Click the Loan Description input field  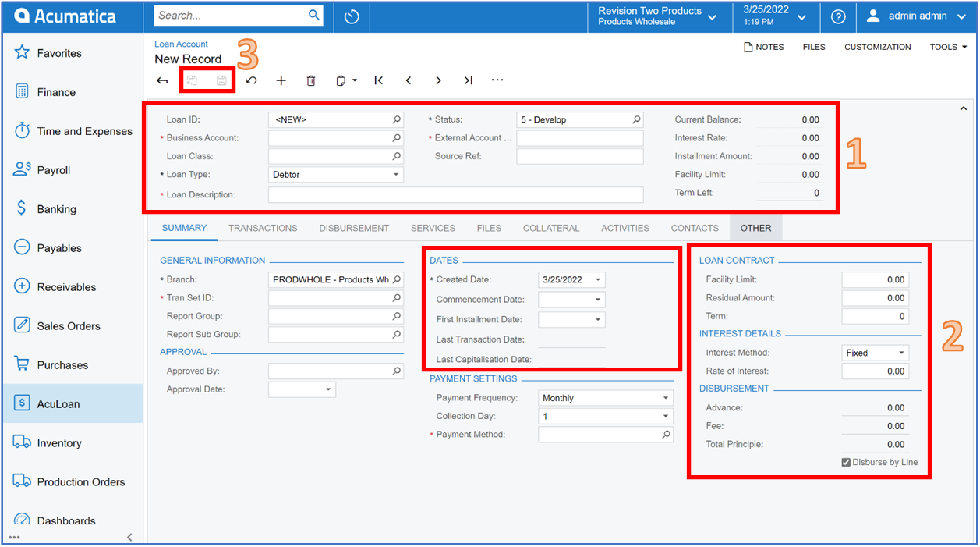[x=456, y=194]
